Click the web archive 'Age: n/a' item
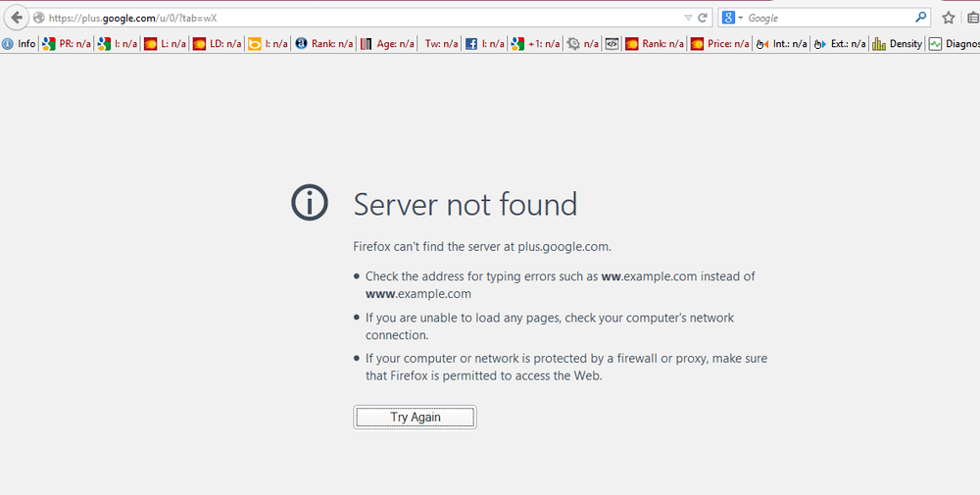980x495 pixels. 387,44
